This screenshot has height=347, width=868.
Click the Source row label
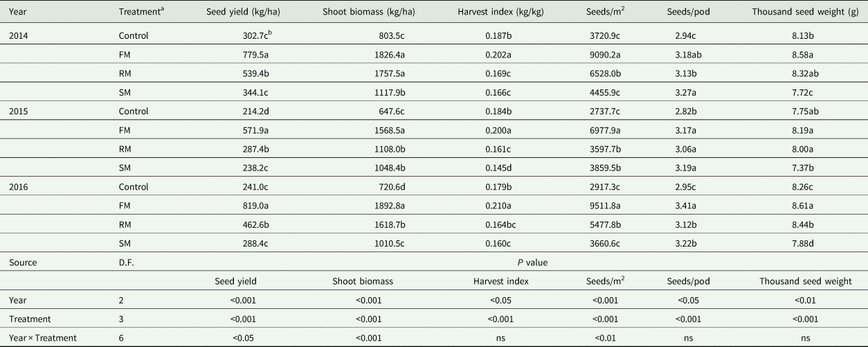point(23,263)
